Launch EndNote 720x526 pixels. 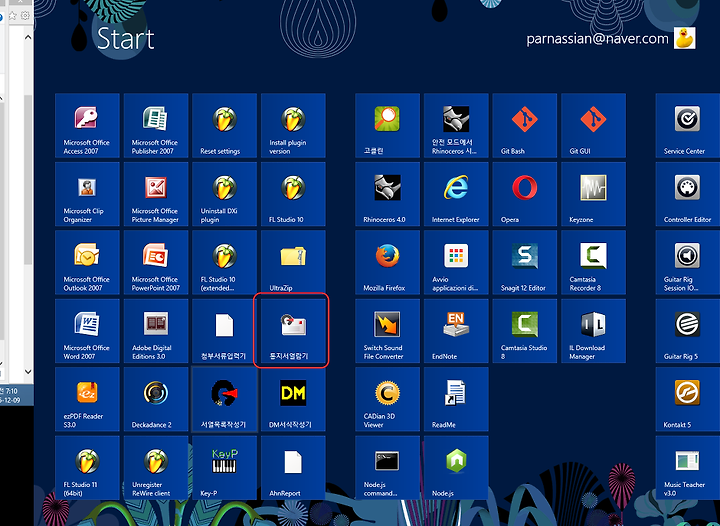[456, 330]
